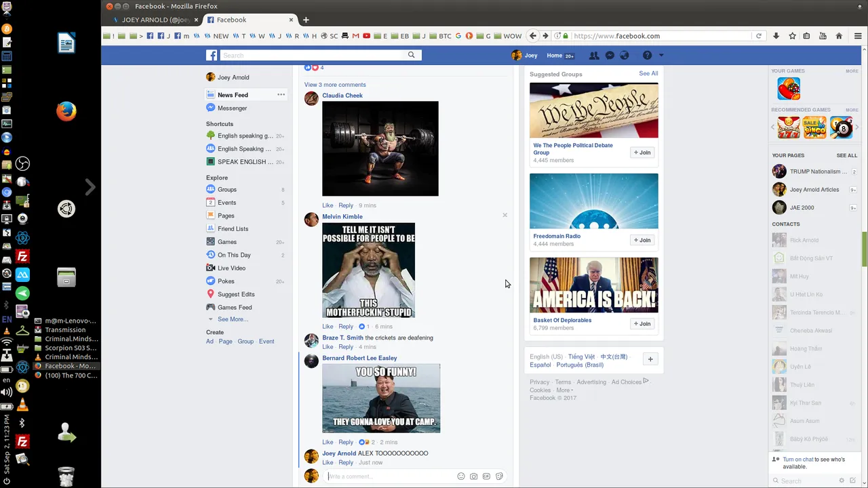868x488 pixels.
Task: Post a GIF with the comment GIF icon
Action: click(486, 476)
